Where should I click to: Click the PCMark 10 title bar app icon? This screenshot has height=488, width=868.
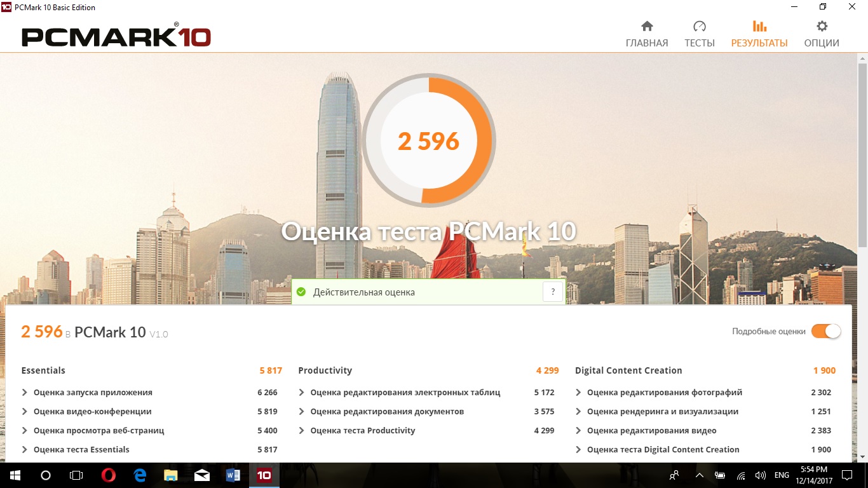click(x=6, y=7)
